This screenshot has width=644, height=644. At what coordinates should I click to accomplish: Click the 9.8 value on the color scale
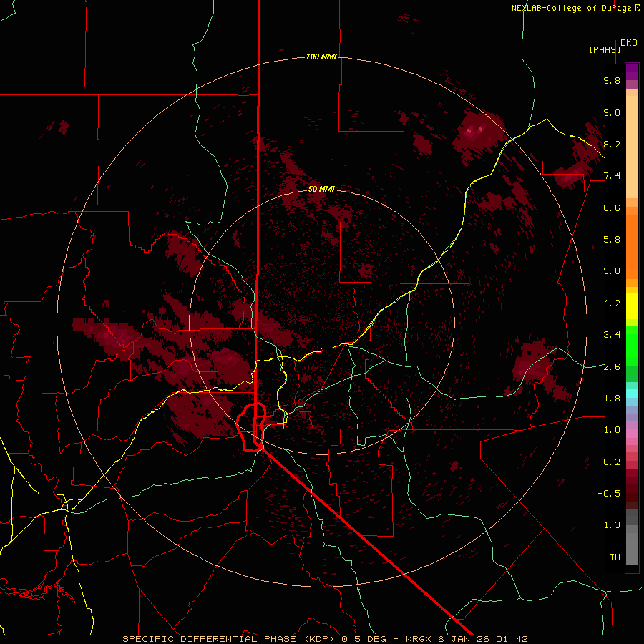click(x=612, y=80)
